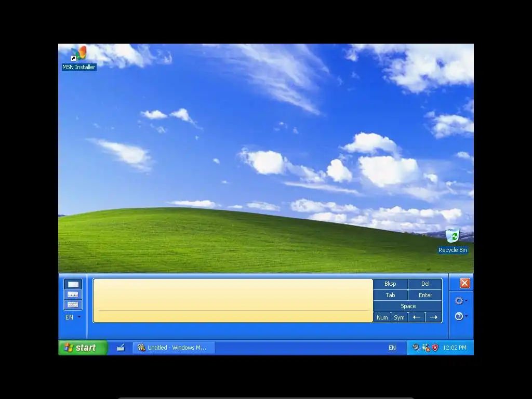
Task: Open the Input Panel help menu
Action: pyautogui.click(x=461, y=316)
